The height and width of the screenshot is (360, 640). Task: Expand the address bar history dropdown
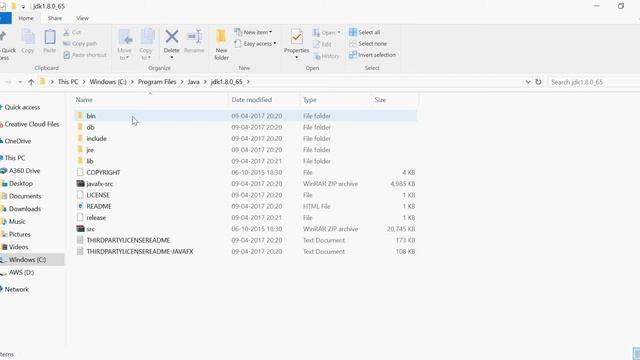528,82
